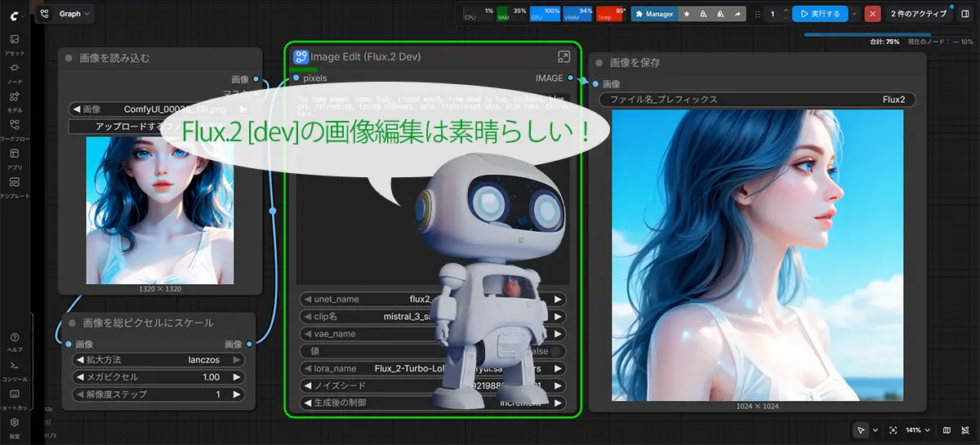
Task: Click the ファイル名_プレフィックス field
Action: (x=757, y=100)
